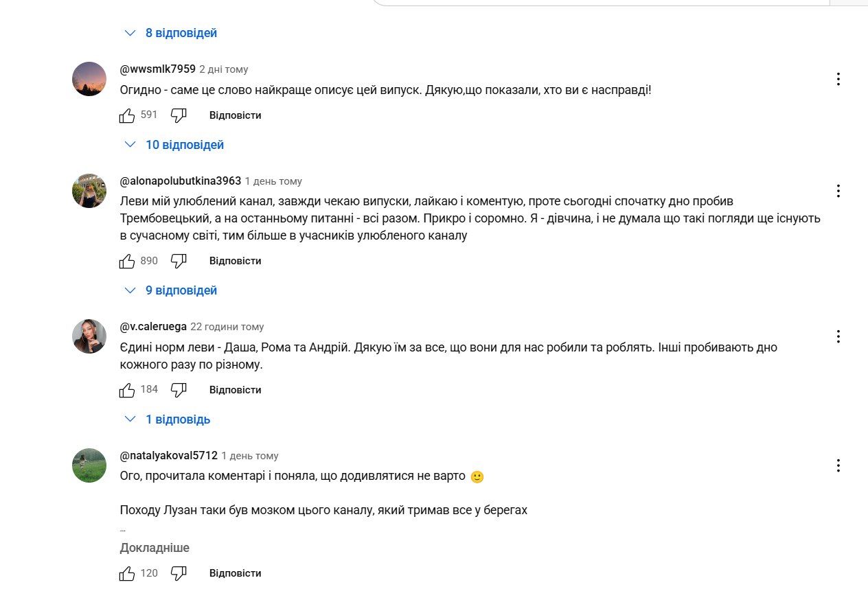This screenshot has width=868, height=589.
Task: Dislike the comment by @v.caleruega
Action: click(x=179, y=390)
